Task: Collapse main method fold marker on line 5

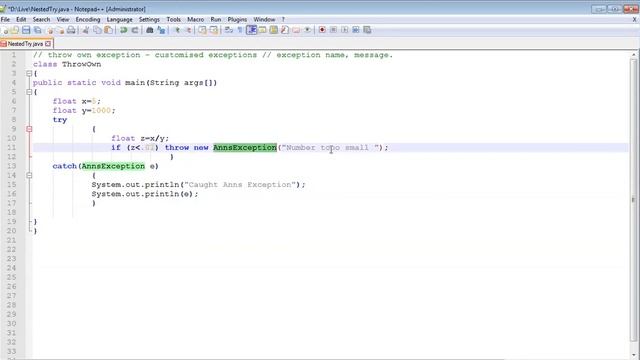Action: pos(29,92)
